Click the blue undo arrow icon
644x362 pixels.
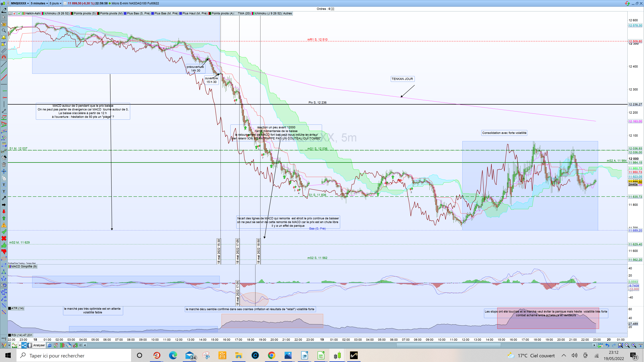click(x=607, y=345)
